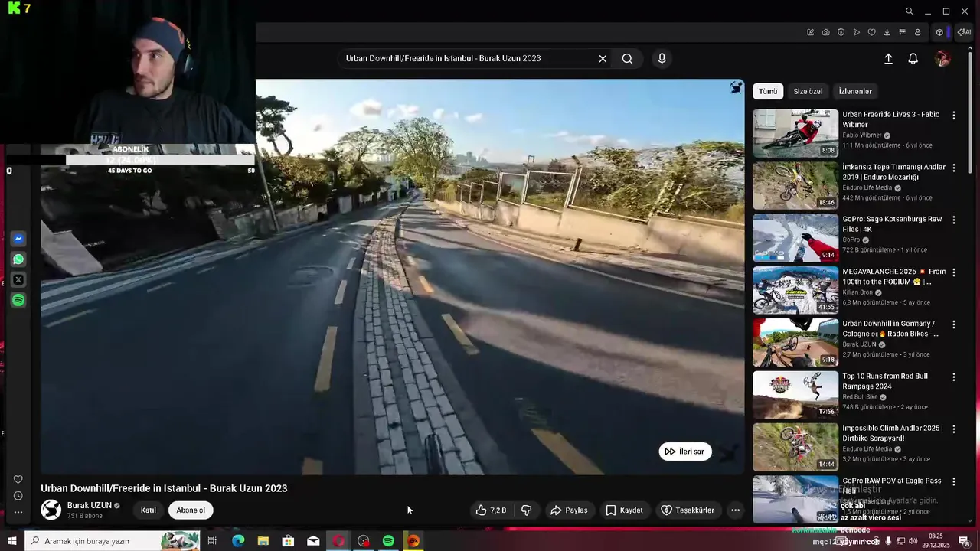The height and width of the screenshot is (551, 980).
Task: Open the Burak UZUN channel name link
Action: coord(90,505)
